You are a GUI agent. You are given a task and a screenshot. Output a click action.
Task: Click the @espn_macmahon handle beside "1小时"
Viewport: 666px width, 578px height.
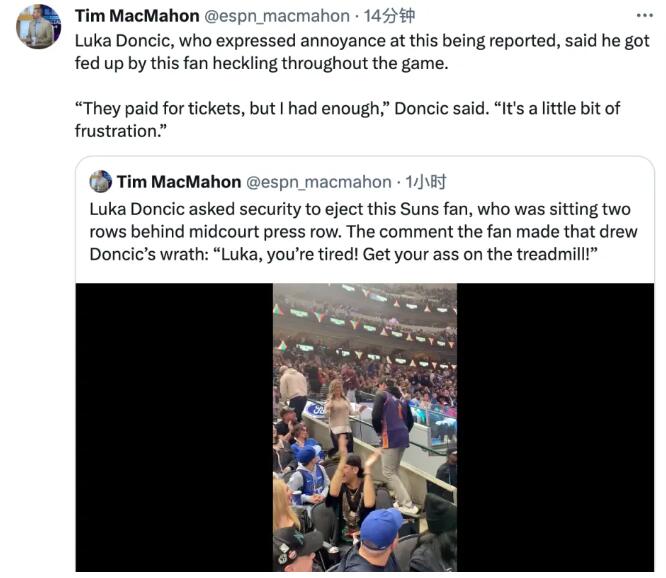click(x=319, y=181)
